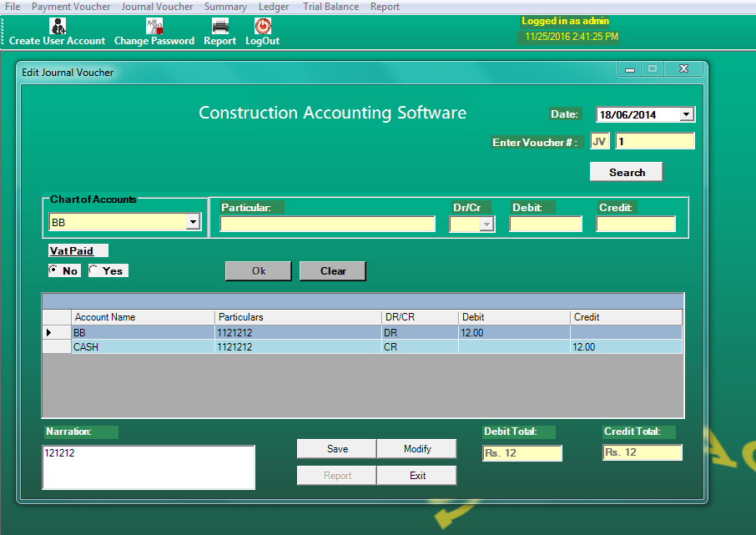
Task: Select the Yes radio button under Vat Paid
Action: point(93,270)
